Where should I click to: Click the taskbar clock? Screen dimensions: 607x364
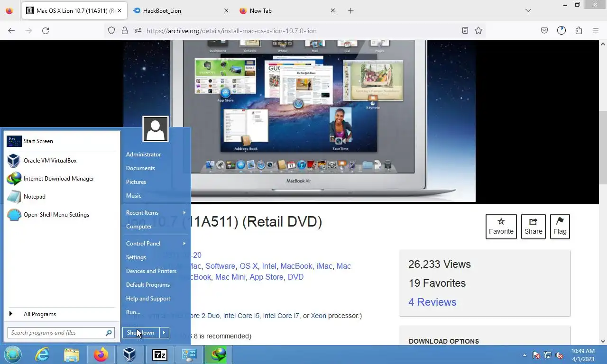(x=583, y=355)
